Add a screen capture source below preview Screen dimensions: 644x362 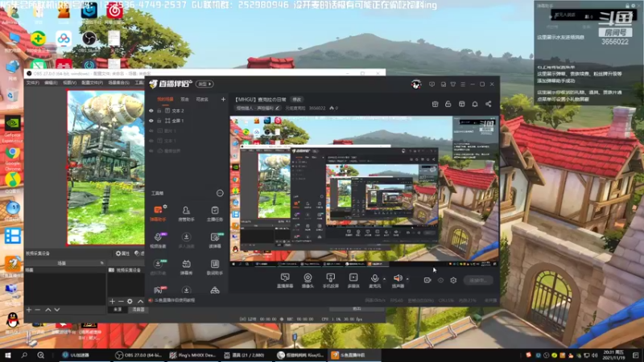(285, 280)
